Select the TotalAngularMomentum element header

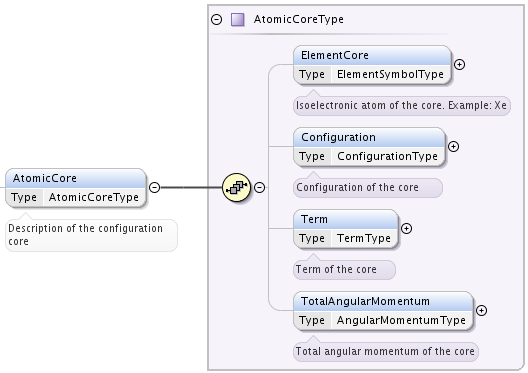point(384,301)
